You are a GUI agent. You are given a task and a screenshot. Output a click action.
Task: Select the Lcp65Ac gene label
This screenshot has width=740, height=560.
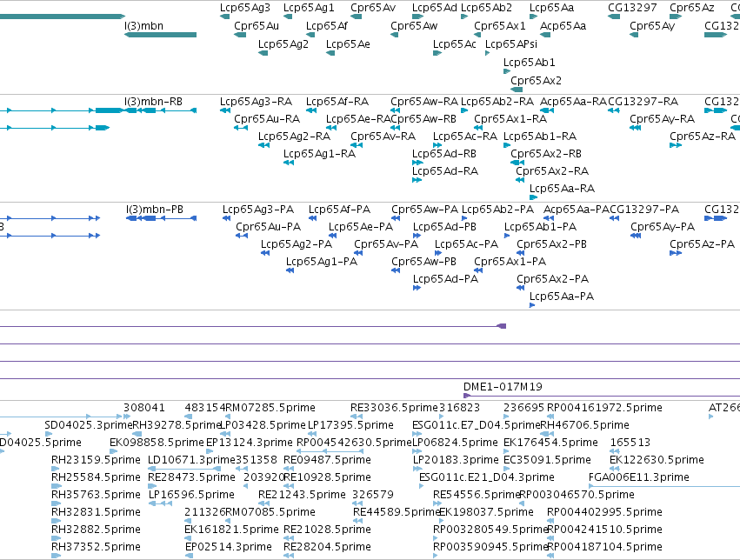(x=455, y=44)
